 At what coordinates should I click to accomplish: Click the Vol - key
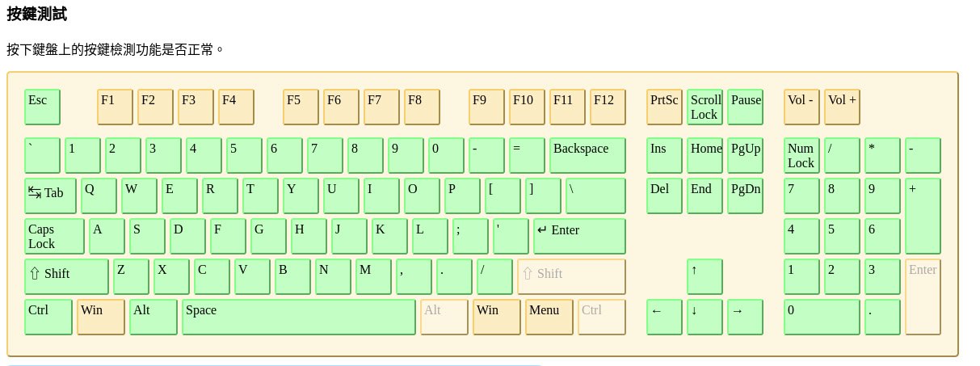pyautogui.click(x=801, y=107)
